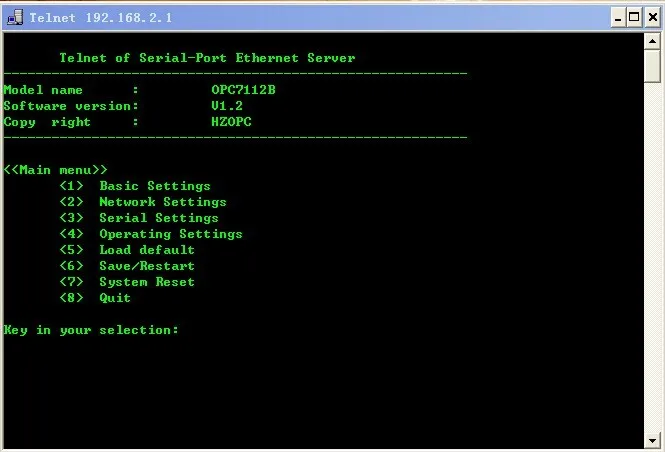Click the '<1> Basic Settings' menu line

135,186
